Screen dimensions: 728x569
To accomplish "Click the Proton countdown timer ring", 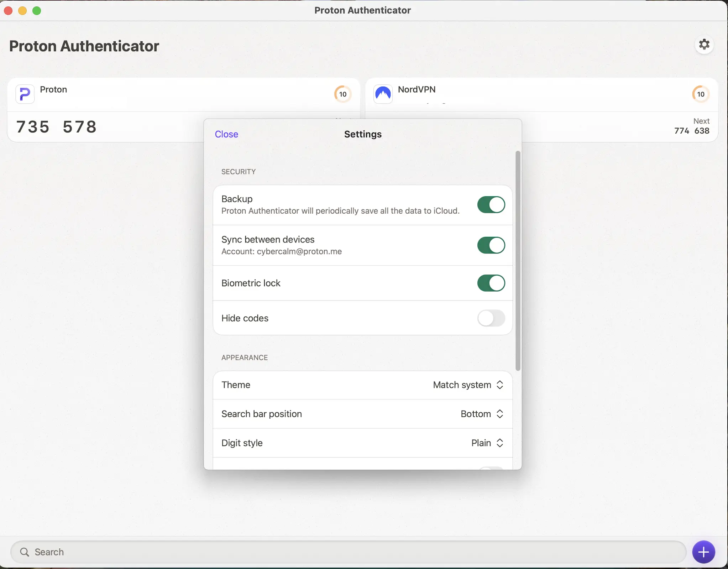I will coord(342,94).
